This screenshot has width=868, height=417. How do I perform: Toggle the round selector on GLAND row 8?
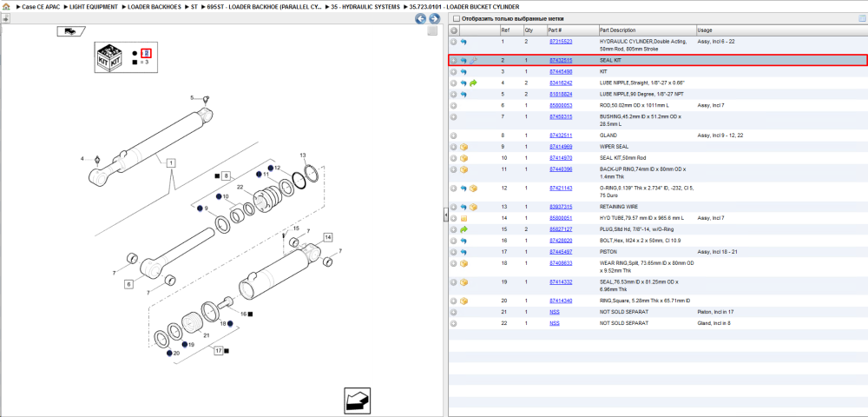453,136
